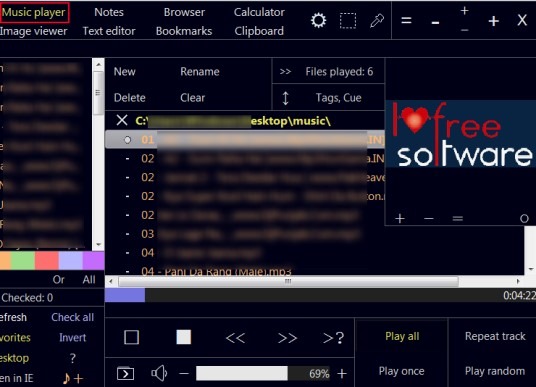Toggle Tags, Cue sort arrow
This screenshot has width=536, height=387.
coord(285,98)
